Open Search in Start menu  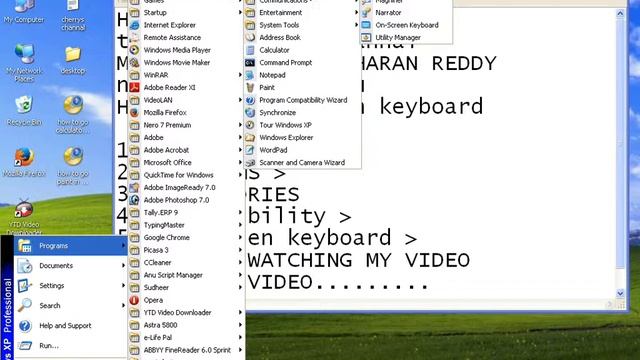71,306
